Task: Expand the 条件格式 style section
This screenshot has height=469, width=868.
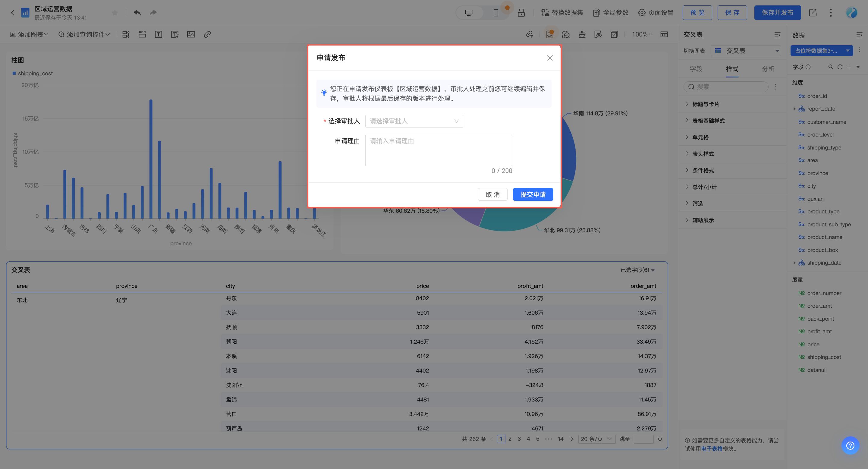Action: 703,171
